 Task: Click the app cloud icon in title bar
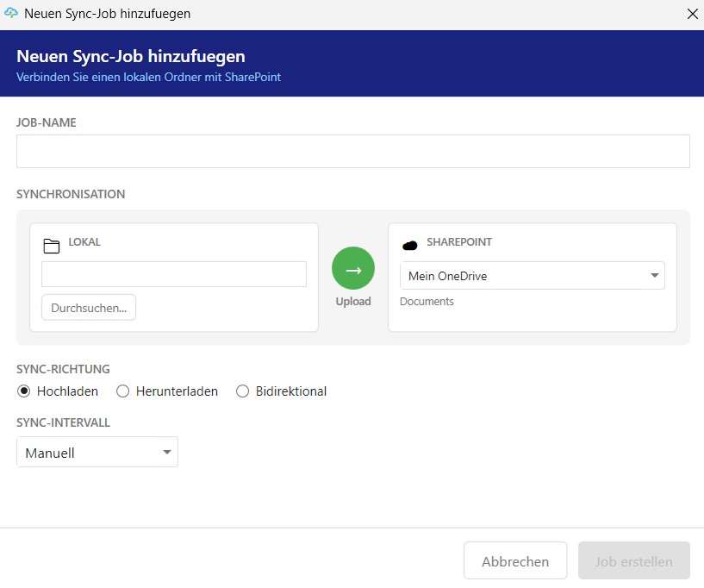[11, 14]
